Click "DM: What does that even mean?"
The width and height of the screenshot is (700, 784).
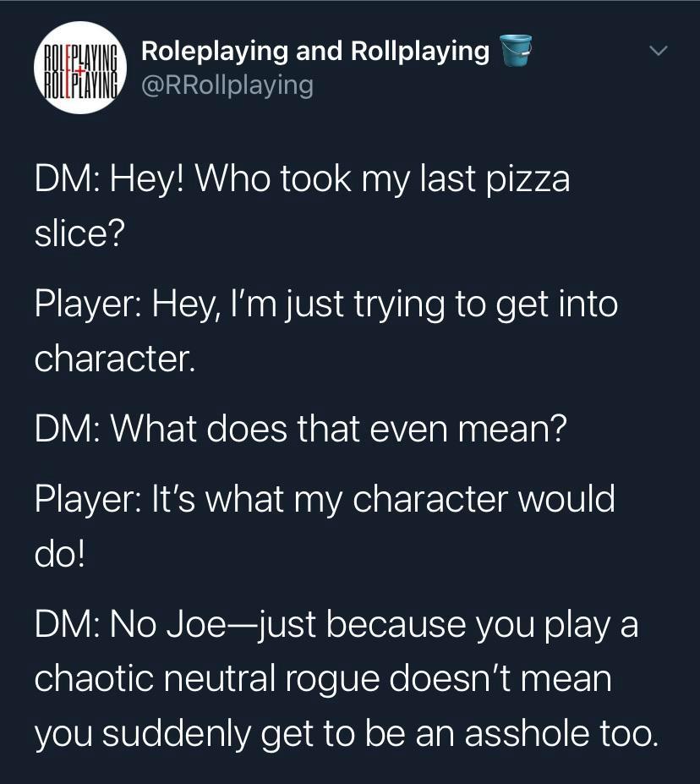click(x=299, y=429)
